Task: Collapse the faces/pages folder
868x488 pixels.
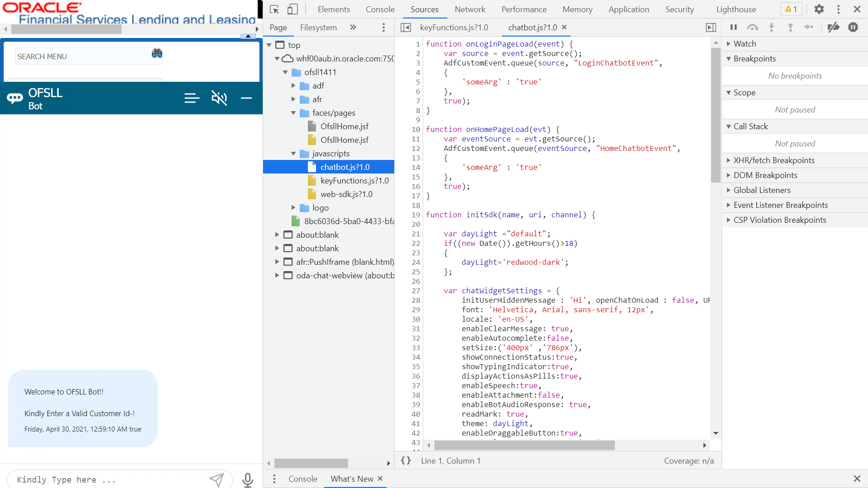Action: pos(293,113)
